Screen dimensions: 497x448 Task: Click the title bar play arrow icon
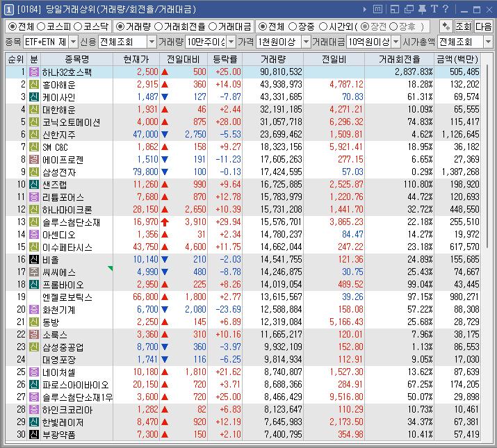[365, 10]
